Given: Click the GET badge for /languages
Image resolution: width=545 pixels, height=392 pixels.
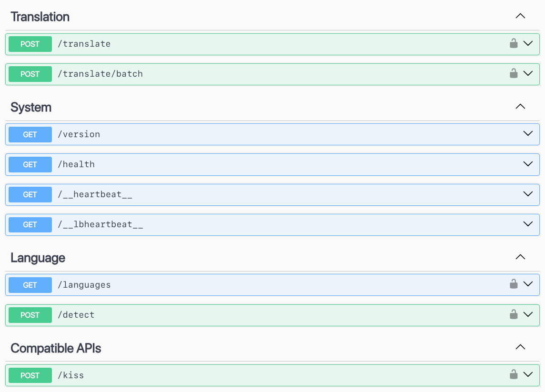Looking at the screenshot, I should click(x=30, y=285).
